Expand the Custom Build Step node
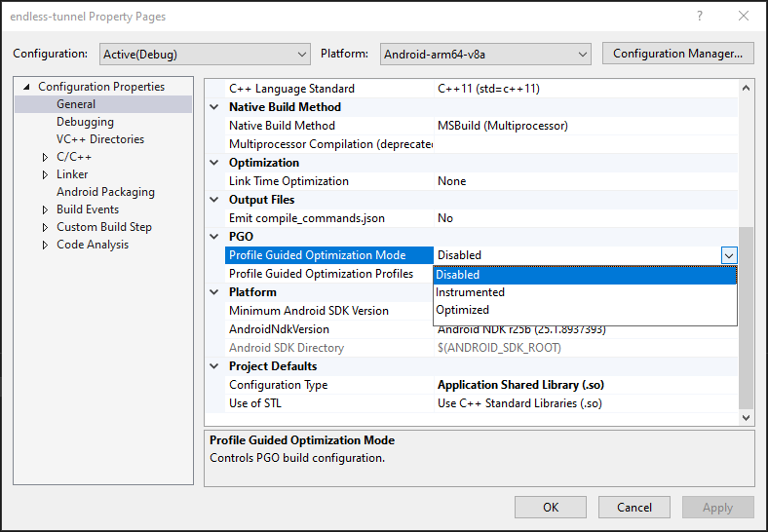 (x=45, y=227)
